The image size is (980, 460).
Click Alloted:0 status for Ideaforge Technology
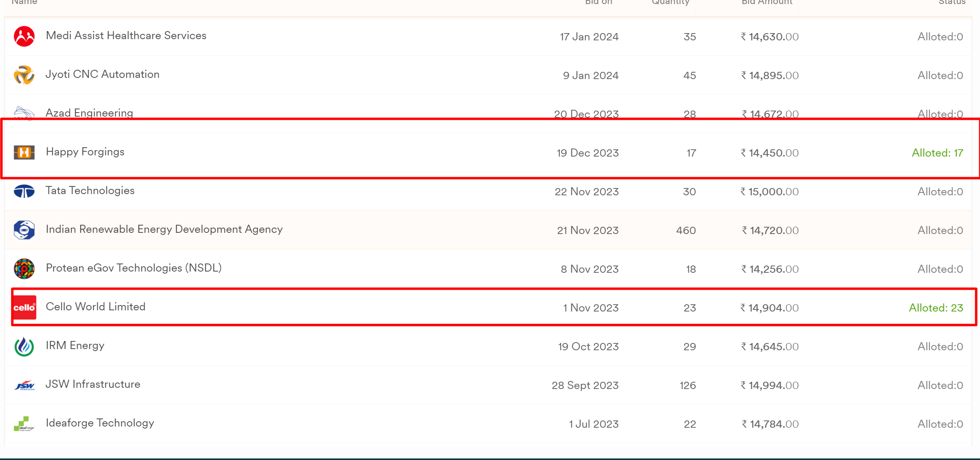pos(940,424)
